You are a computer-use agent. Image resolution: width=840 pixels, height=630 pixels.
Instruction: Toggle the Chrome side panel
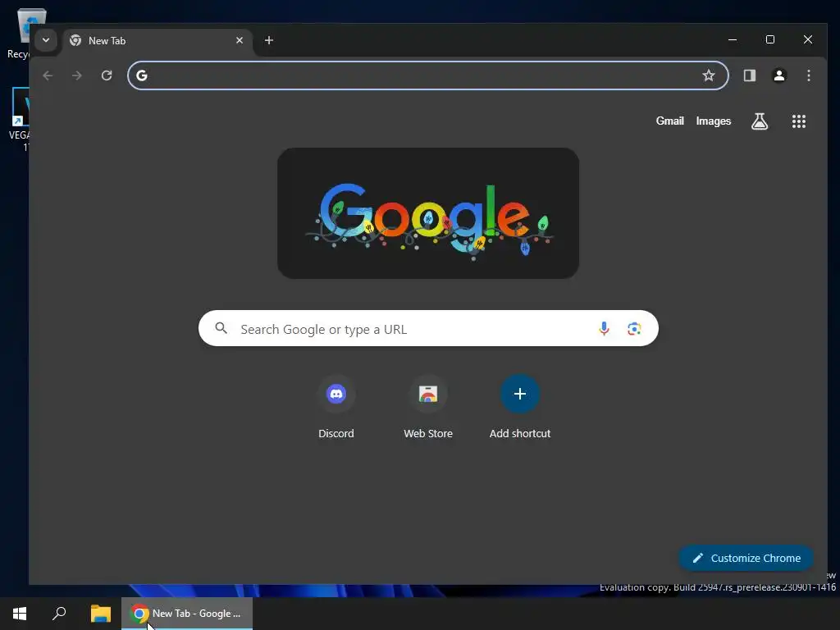(x=750, y=75)
